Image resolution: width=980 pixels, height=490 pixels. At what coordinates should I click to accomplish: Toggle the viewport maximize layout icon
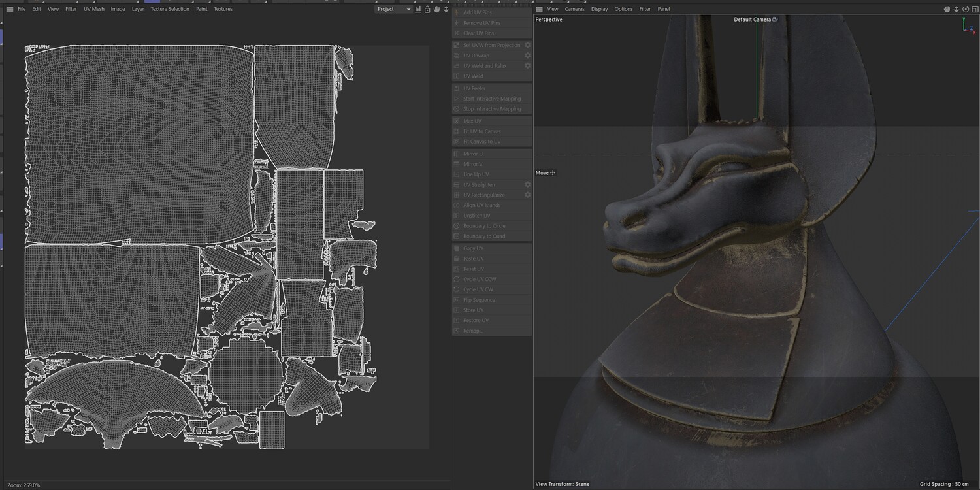click(x=975, y=9)
